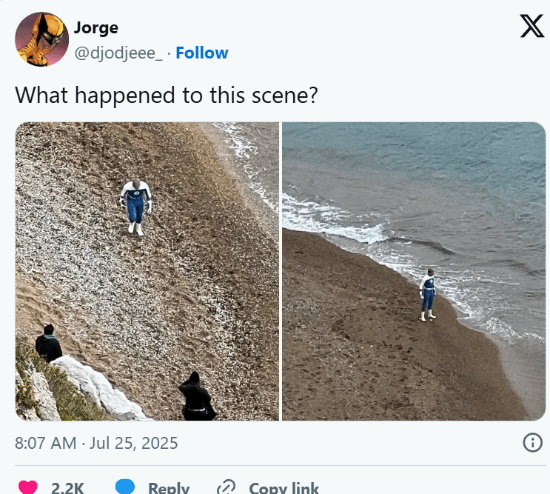Follow the @djodjeee_ account
Image resolution: width=550 pixels, height=494 pixels.
click(x=202, y=53)
